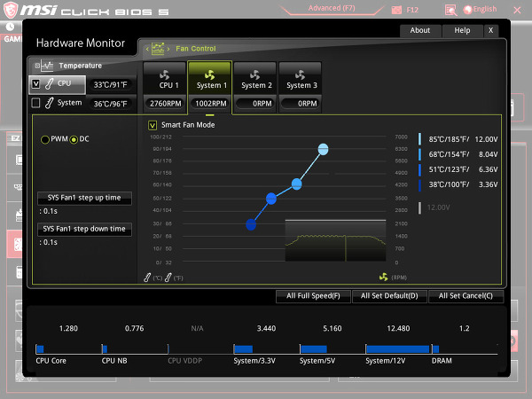Select the PWM radio button

(x=45, y=139)
